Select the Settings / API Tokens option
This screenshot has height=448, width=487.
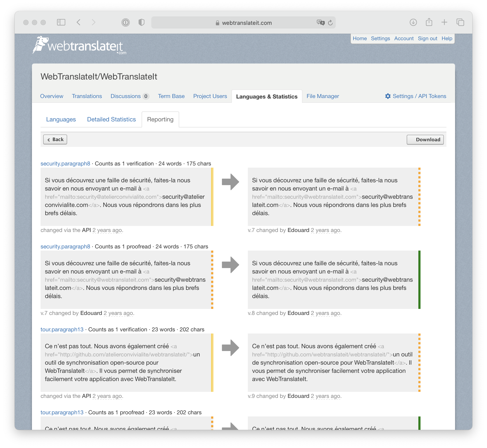[x=416, y=97]
